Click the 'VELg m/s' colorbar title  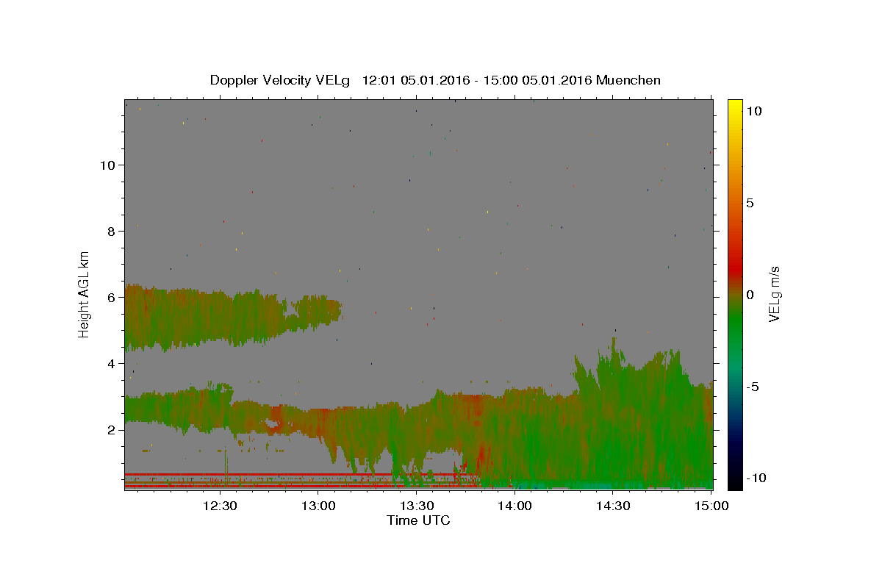(x=774, y=294)
